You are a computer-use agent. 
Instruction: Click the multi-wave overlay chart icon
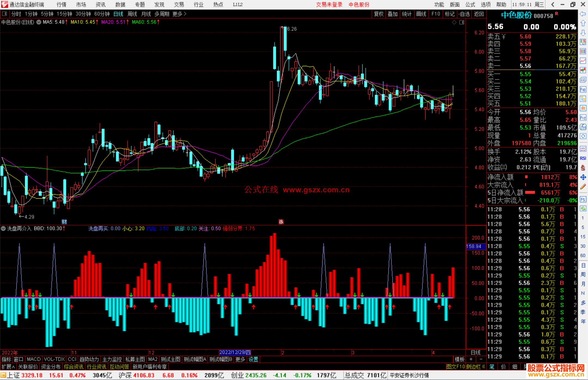pos(583,149)
